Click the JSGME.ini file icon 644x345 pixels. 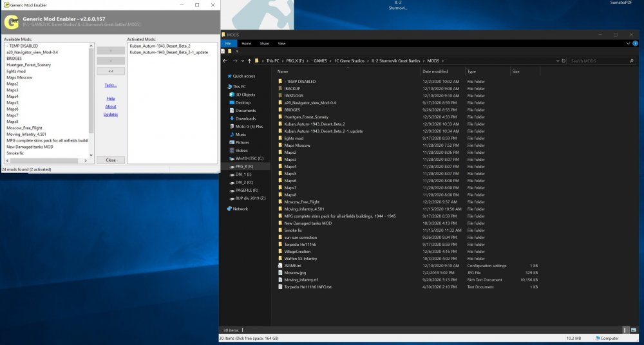[x=281, y=265]
